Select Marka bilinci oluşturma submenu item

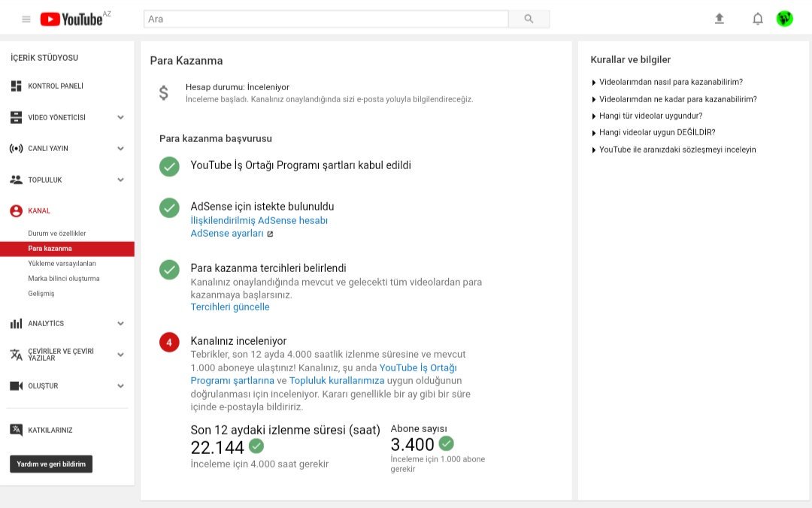[64, 279]
